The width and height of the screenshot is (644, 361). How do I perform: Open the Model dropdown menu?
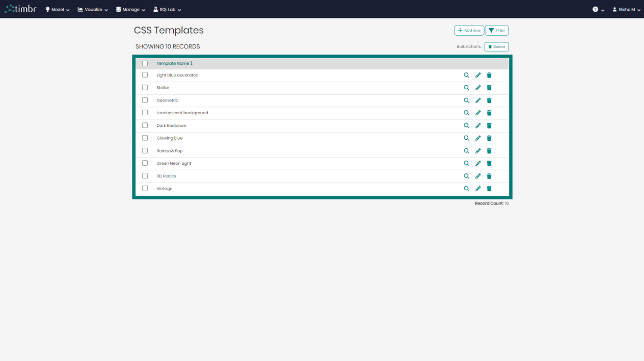(57, 9)
